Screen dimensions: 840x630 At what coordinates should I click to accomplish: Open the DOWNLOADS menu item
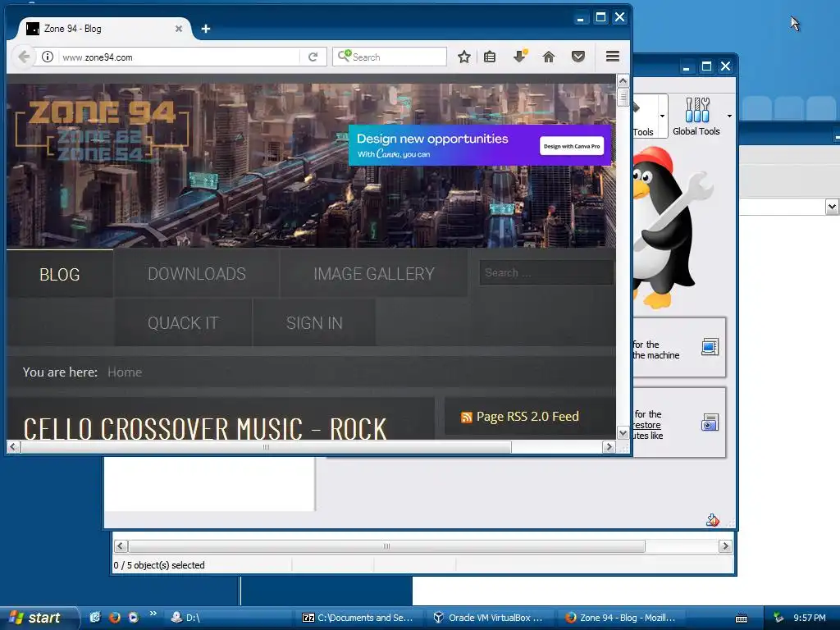tap(197, 274)
